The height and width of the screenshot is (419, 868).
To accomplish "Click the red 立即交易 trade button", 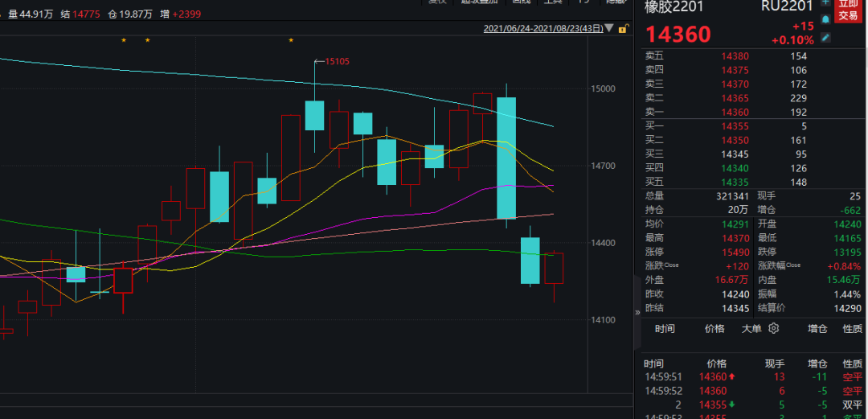I will [x=848, y=10].
